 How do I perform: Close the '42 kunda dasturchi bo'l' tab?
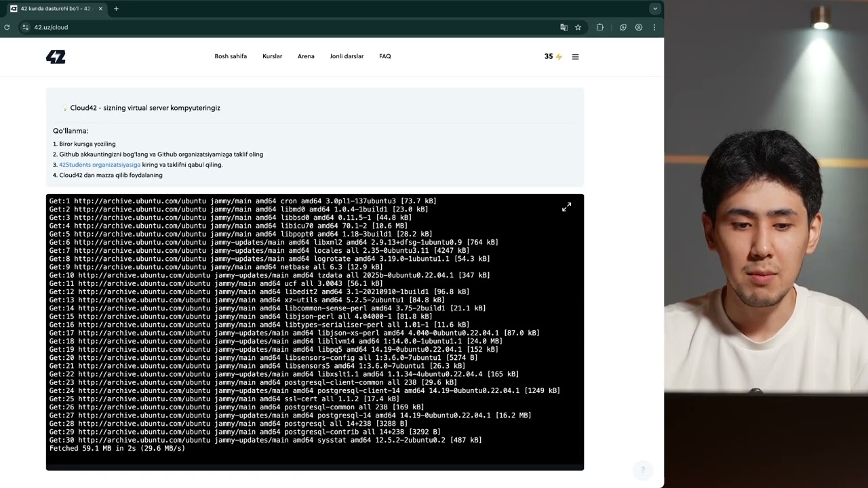click(100, 9)
